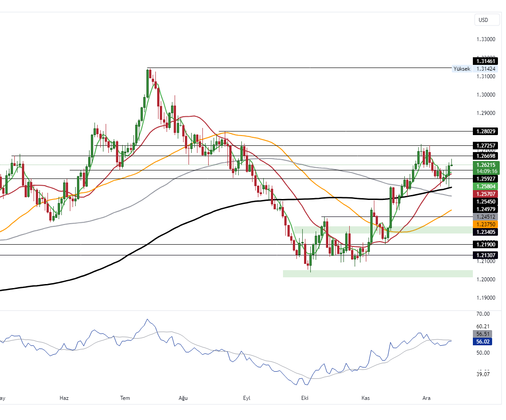The image size is (506, 420).
Task: Click the 1.21307 price level label
Action: pos(485,255)
